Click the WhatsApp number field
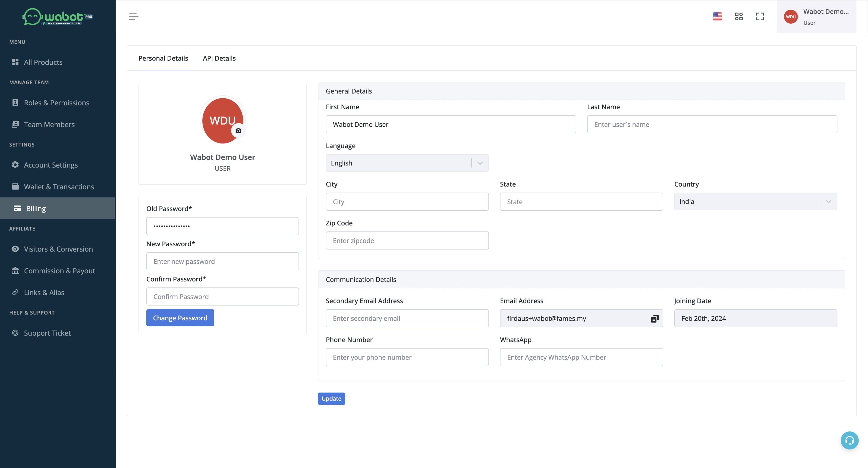The width and height of the screenshot is (868, 468). 581,357
